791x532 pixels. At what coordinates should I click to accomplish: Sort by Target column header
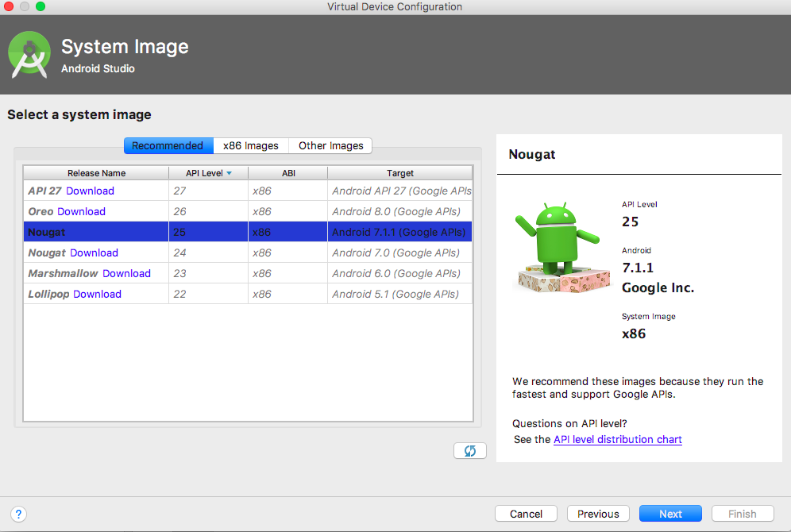400,173
